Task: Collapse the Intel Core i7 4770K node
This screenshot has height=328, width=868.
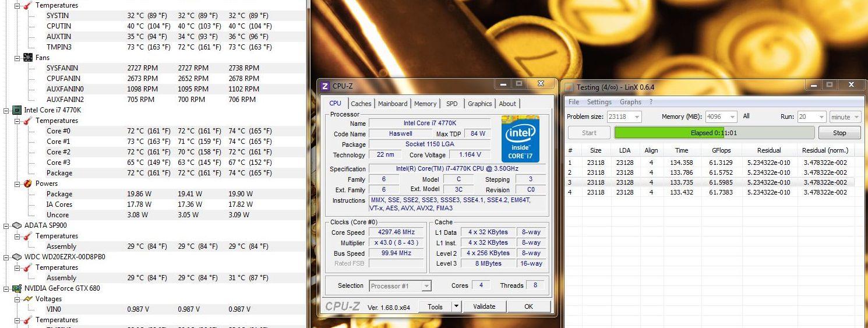Action: tap(6, 110)
